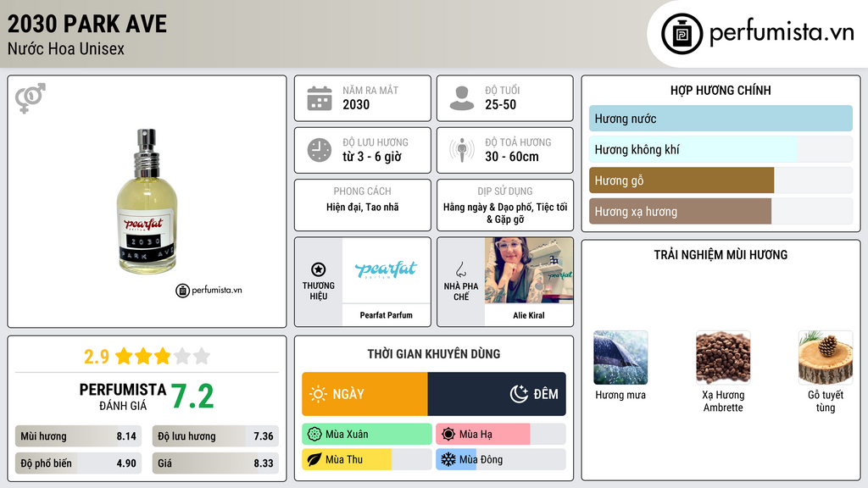Click the Hương nước accord bar

pyautogui.click(x=721, y=119)
